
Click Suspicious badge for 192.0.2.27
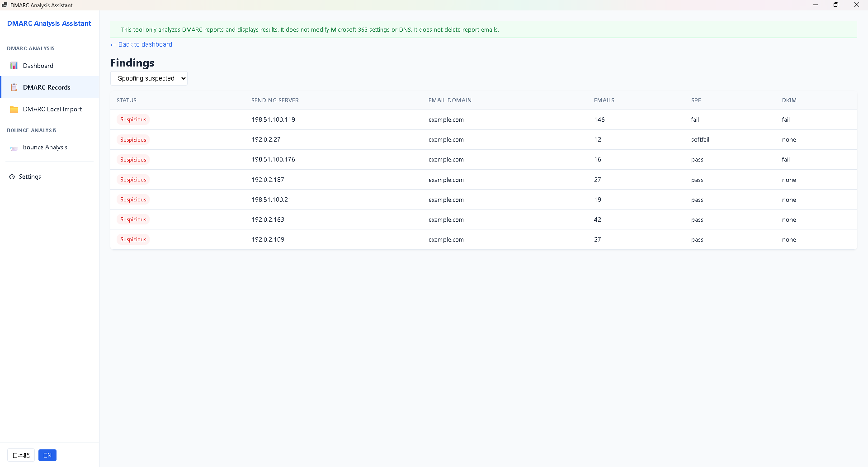(x=133, y=140)
